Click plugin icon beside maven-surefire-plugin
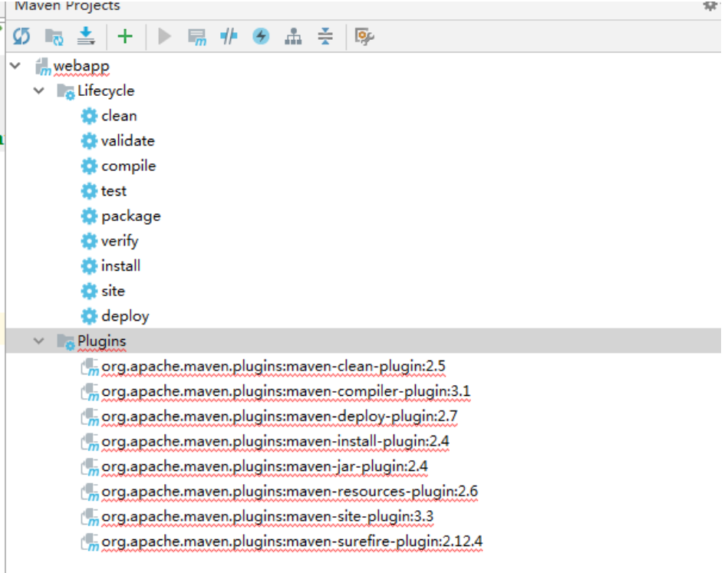The height and width of the screenshot is (573, 728). click(x=90, y=542)
